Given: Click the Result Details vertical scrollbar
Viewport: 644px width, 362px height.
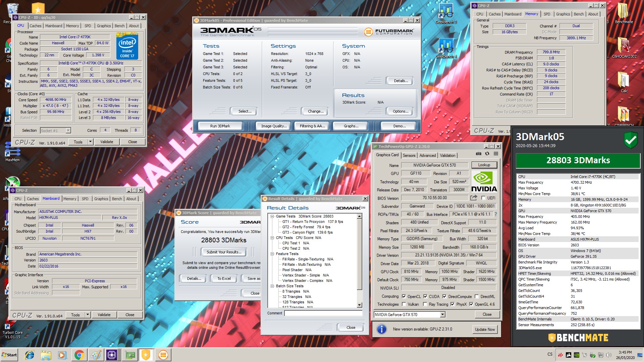Looking at the screenshot, I should tap(360, 261).
